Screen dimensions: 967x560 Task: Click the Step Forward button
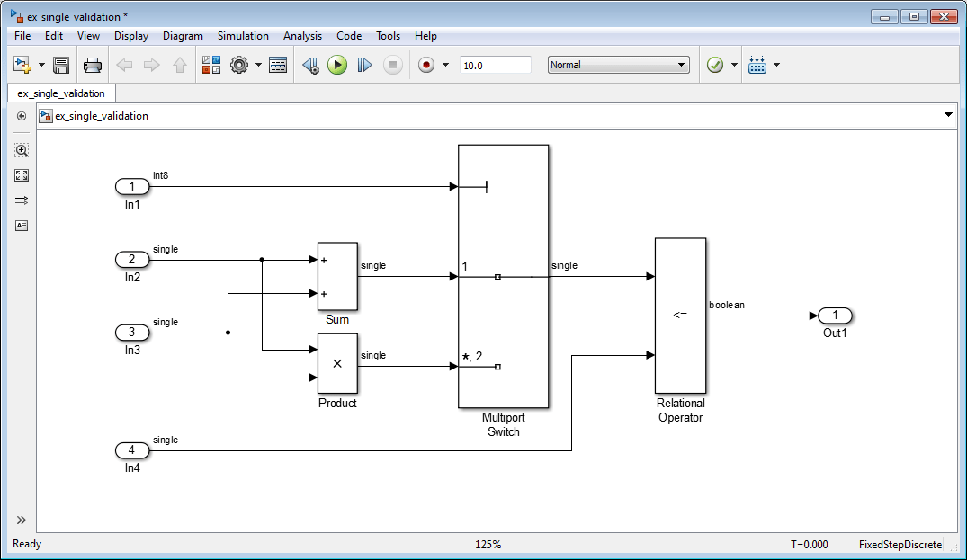tap(364, 65)
